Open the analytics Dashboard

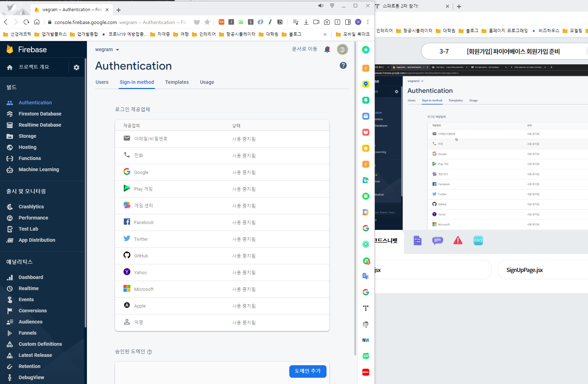(x=31, y=277)
